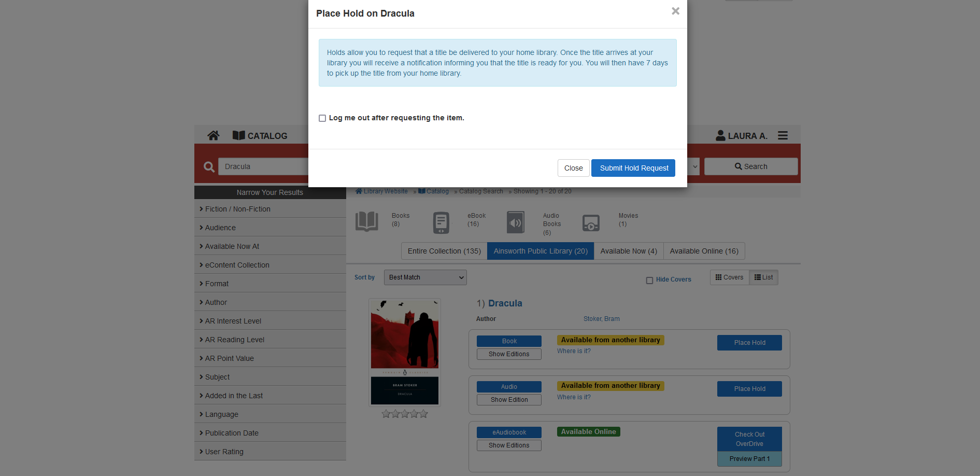
Task: Filter by Books format icon
Action: (367, 221)
